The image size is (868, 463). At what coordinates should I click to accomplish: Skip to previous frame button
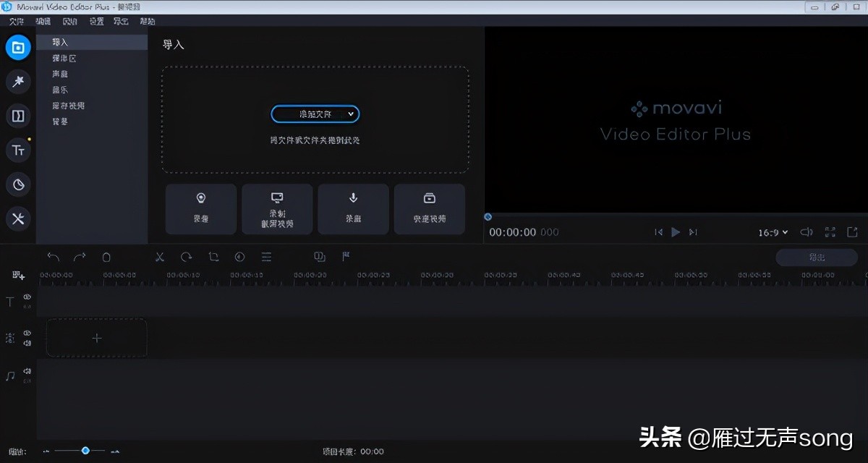pyautogui.click(x=658, y=232)
